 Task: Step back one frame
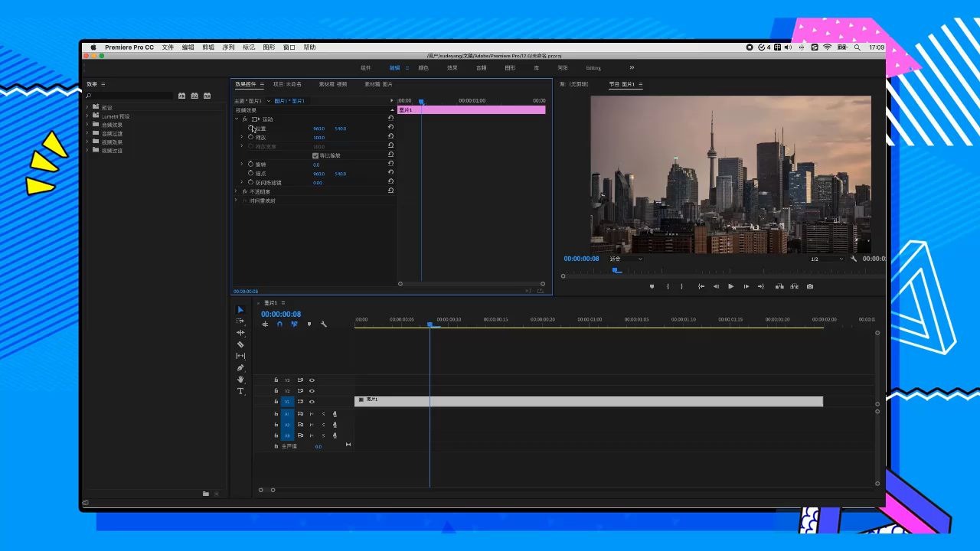716,287
